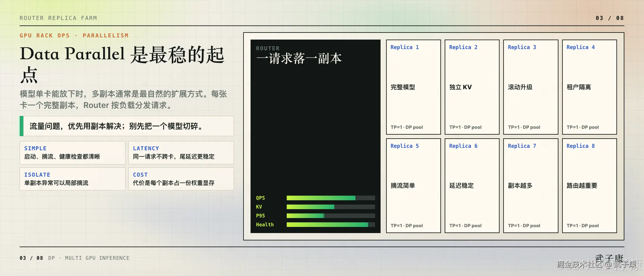
Task: Click the Data Parallel slide title
Action: coord(122,64)
